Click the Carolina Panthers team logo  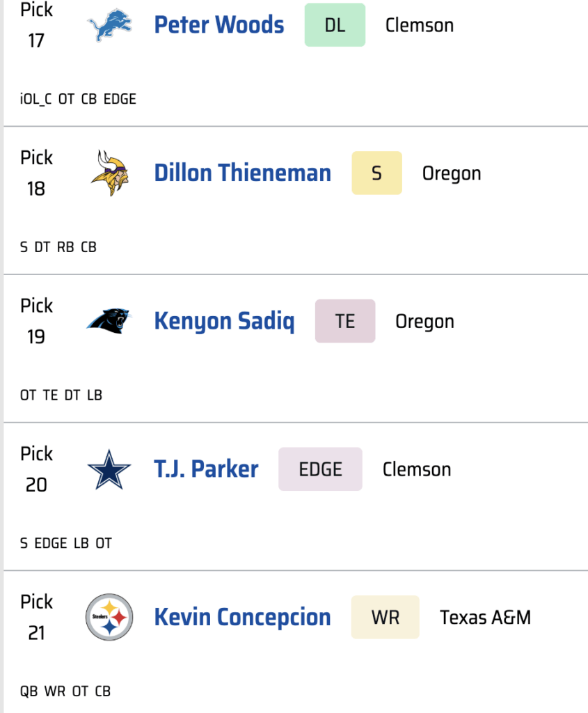[x=109, y=321]
